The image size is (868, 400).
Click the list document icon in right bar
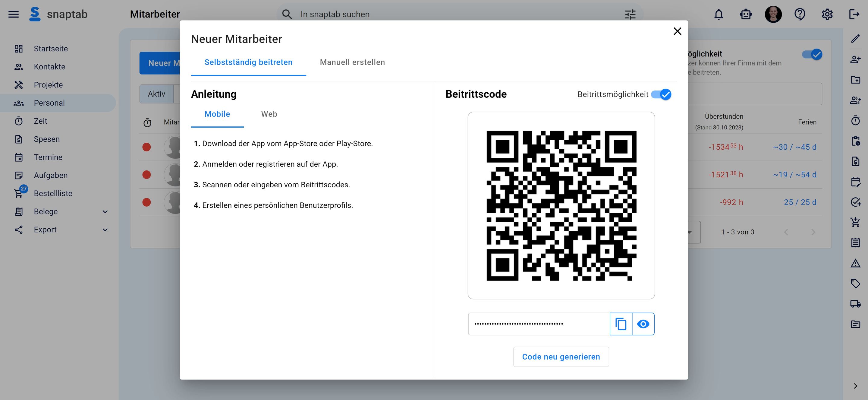click(x=855, y=243)
